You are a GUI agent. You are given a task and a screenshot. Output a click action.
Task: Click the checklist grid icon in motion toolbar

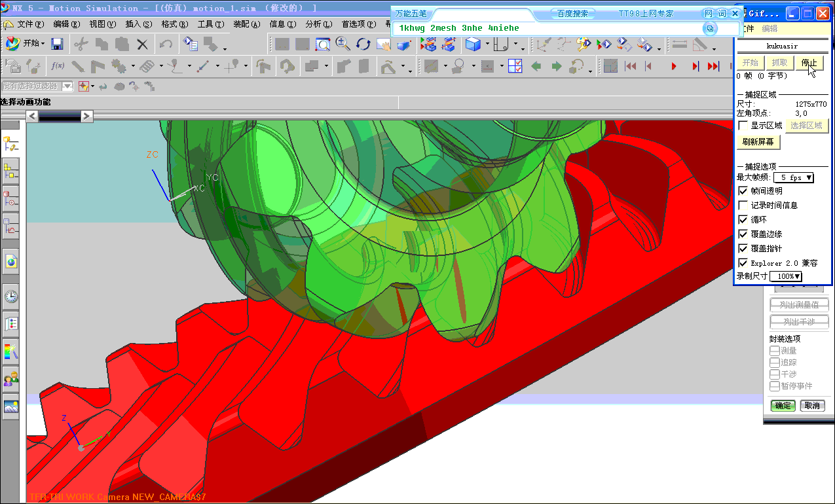click(x=515, y=65)
